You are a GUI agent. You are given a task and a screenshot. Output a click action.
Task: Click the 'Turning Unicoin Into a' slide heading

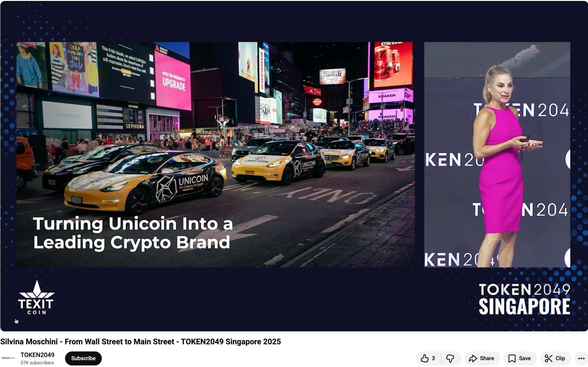[133, 224]
